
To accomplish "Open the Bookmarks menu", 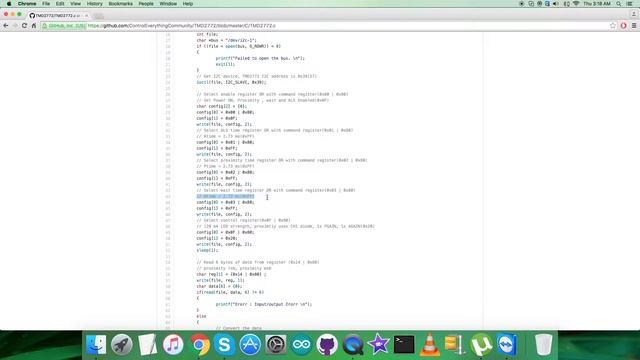I will tap(120, 4).
